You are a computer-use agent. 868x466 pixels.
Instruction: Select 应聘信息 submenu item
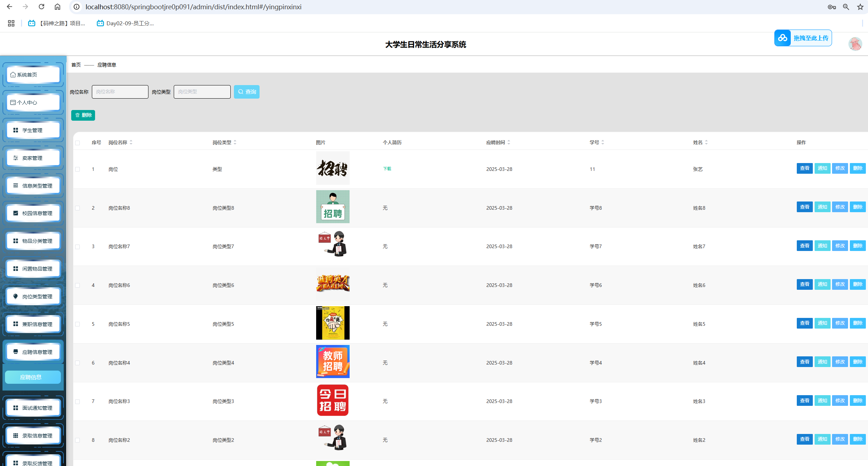pyautogui.click(x=33, y=377)
